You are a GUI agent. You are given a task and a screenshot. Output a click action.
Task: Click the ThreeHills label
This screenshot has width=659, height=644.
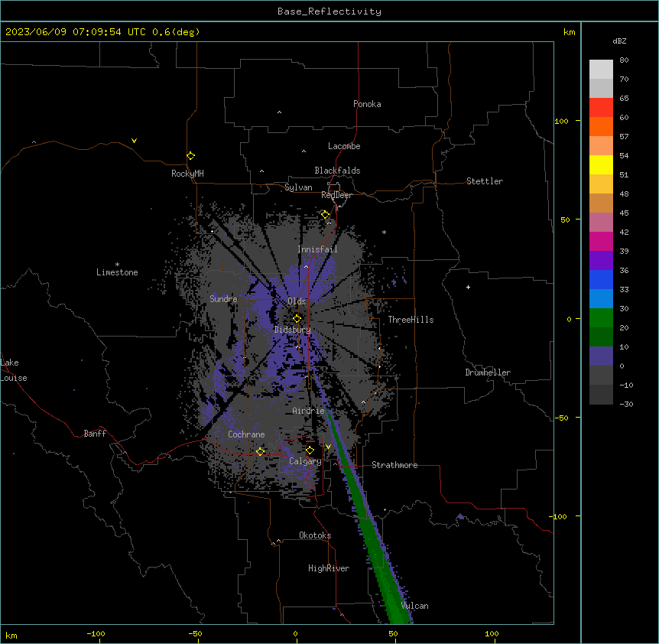pos(411,320)
